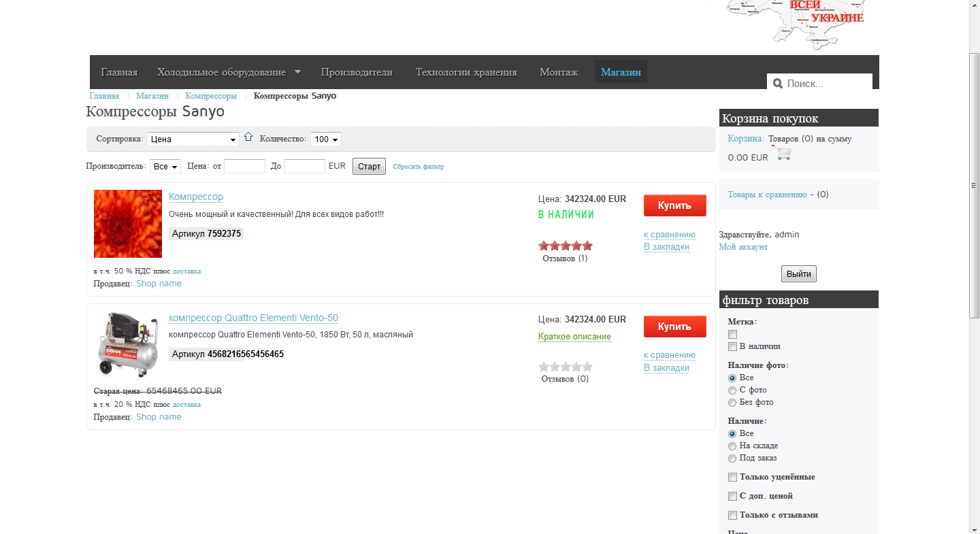Open Монтаж menu item
Viewport: 980px width, 534px height.
click(x=559, y=72)
